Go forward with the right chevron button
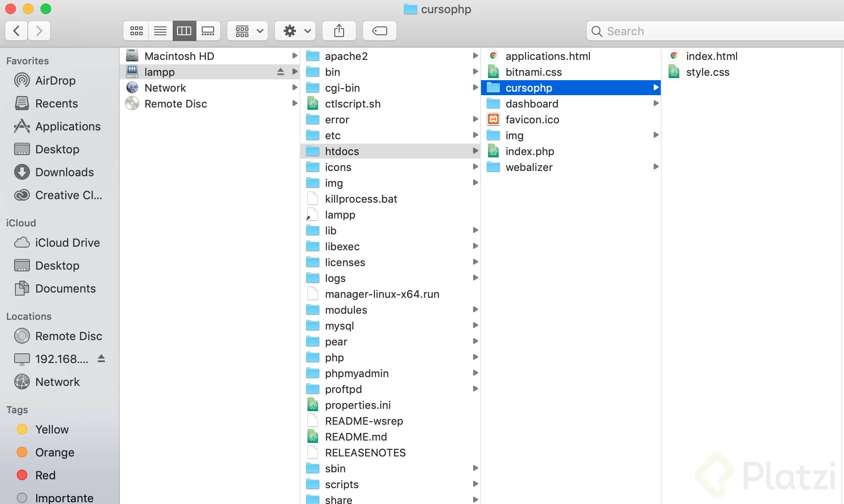Image resolution: width=844 pixels, height=504 pixels. 39,31
